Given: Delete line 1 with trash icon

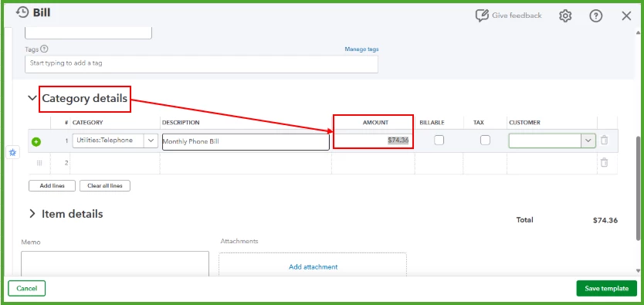Looking at the screenshot, I should (x=604, y=140).
